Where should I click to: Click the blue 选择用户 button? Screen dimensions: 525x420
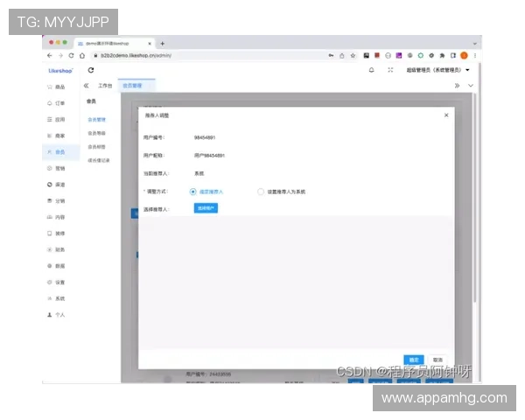pos(206,208)
